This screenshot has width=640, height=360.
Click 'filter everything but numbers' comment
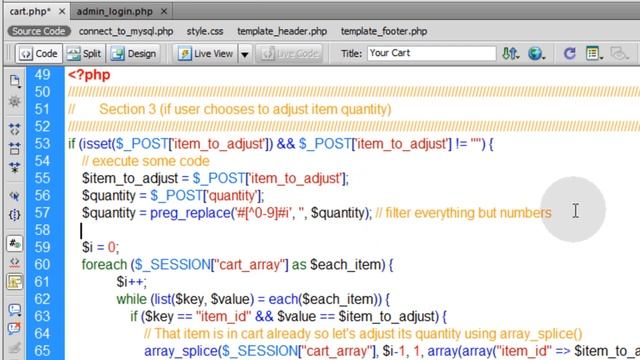coord(463,213)
